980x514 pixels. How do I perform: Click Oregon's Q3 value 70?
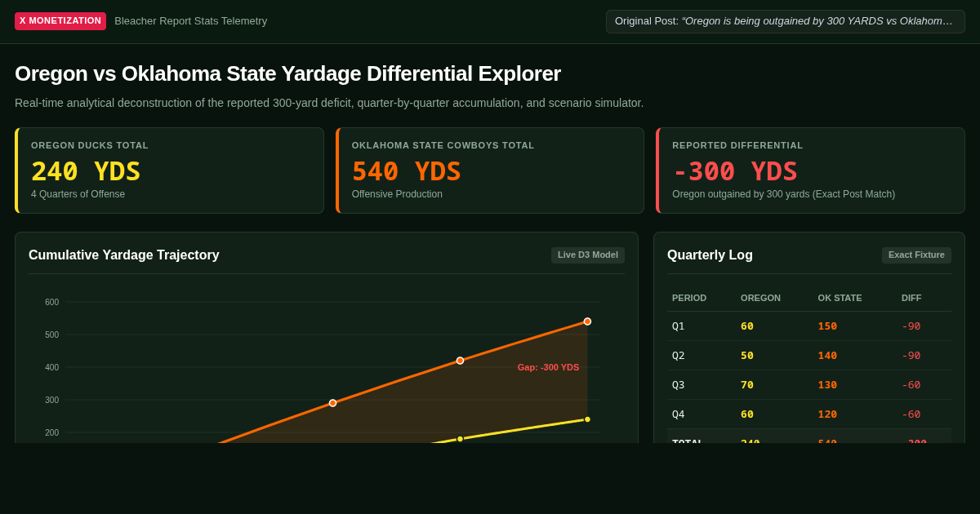[747, 385]
